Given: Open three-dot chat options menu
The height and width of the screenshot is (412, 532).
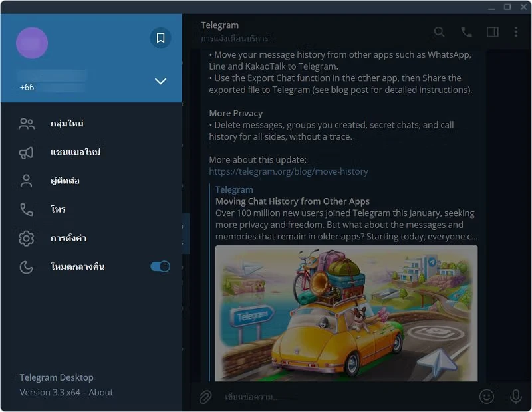Looking at the screenshot, I should pos(516,31).
